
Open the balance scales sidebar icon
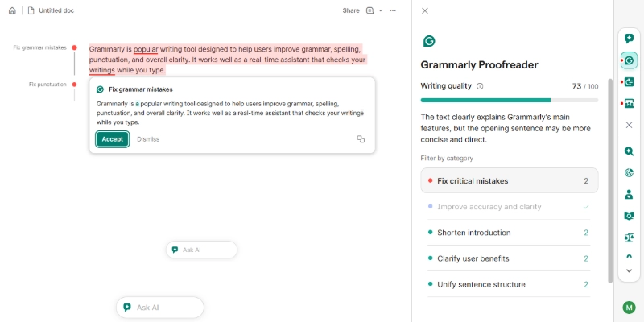coord(629,237)
